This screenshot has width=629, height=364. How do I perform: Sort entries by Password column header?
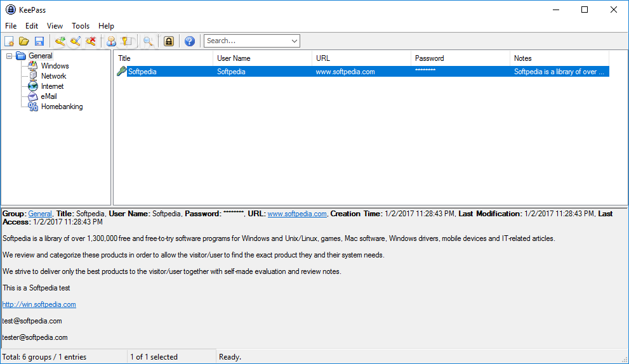[x=460, y=58]
